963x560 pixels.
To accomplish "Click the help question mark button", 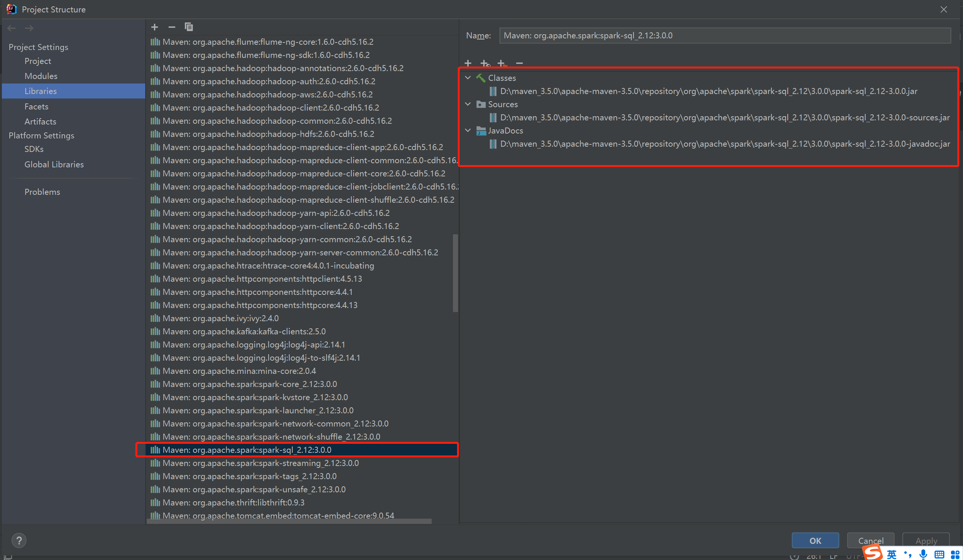I will pyautogui.click(x=19, y=540).
